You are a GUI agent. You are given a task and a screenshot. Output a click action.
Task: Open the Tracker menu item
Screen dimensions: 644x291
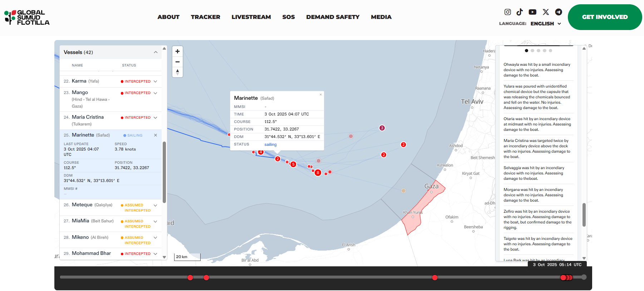[x=205, y=17]
